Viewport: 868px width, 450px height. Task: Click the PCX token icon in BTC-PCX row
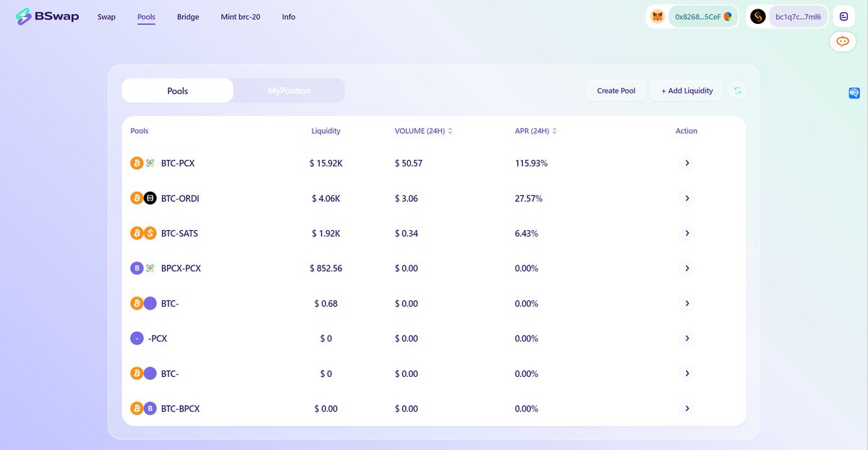click(150, 164)
